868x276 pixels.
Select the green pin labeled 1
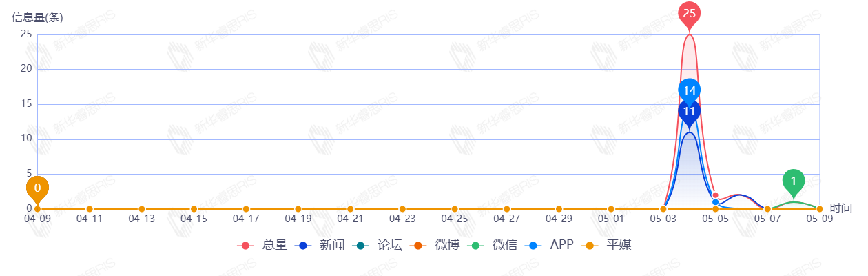[794, 181]
